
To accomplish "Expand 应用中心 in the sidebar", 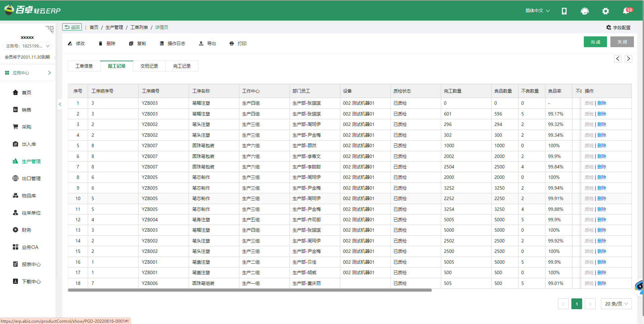I will 28,73.
